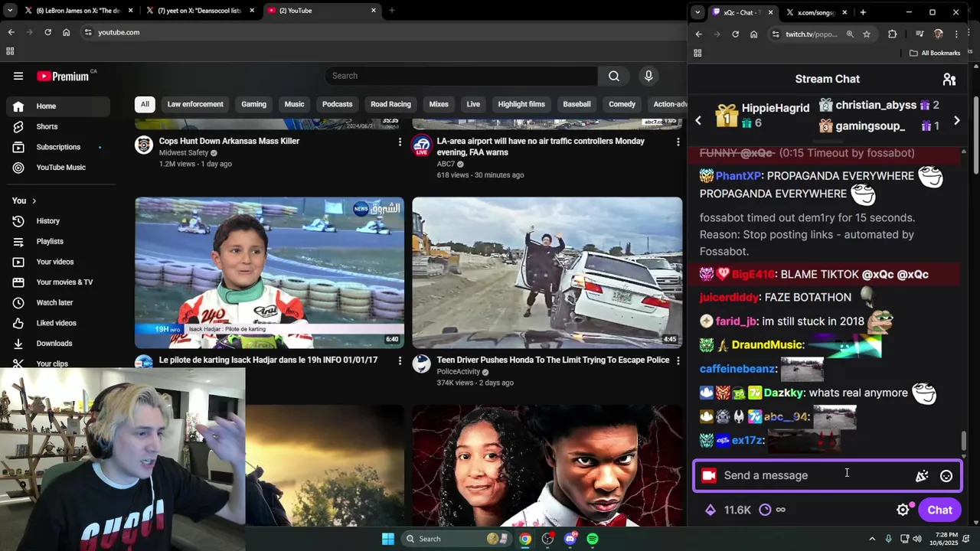Open options for Cops Hunt Down video
Screen dimensions: 980x551
400,142
